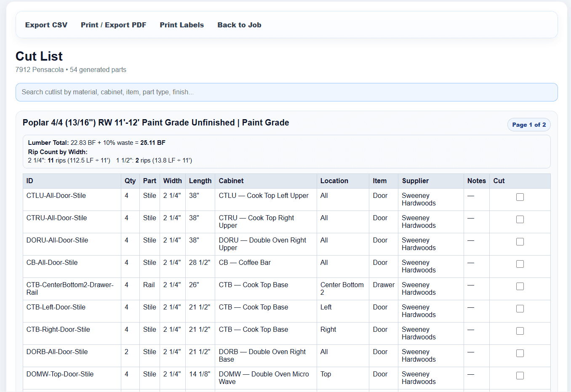This screenshot has width=571, height=392.
Task: Click the Poplar 4/4 material heading
Action: click(x=156, y=123)
